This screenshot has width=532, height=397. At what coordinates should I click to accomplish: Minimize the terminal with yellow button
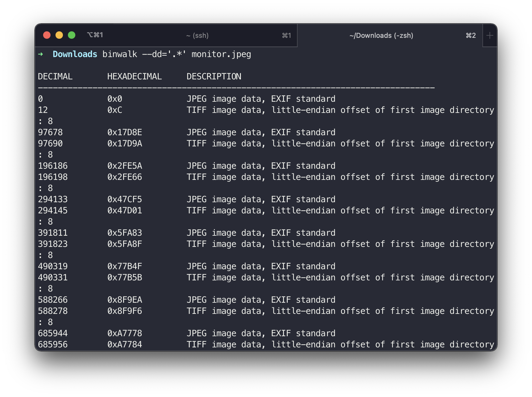[59, 35]
